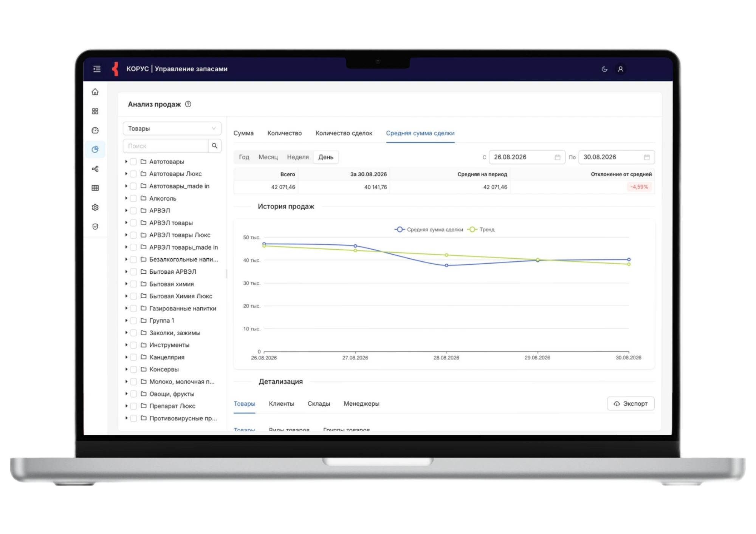Toggle Средняя сумма сделки legend series
Image resolution: width=756 pixels, height=534 pixels.
point(429,230)
